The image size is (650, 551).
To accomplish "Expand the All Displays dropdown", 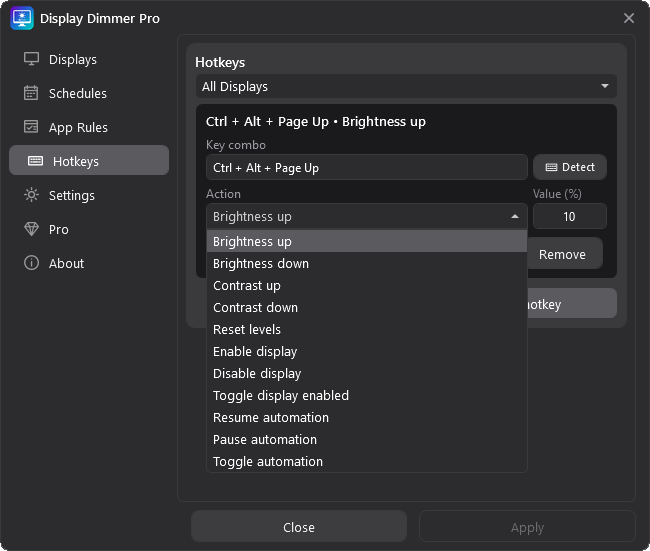I will 406,86.
